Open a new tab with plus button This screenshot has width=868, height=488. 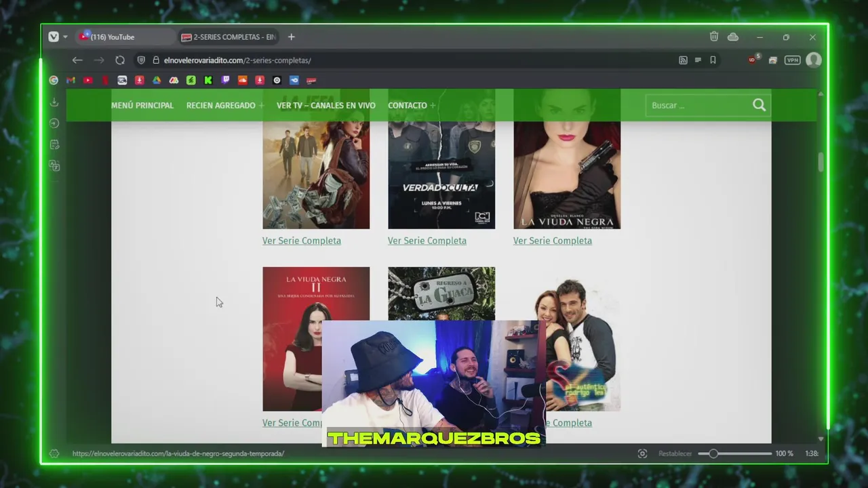[x=291, y=37]
